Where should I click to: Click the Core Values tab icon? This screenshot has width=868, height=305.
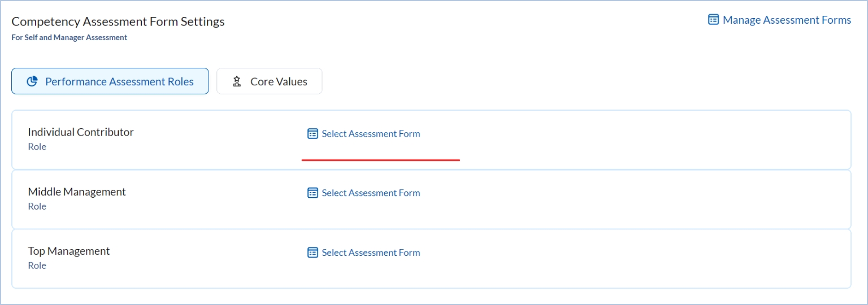click(237, 81)
